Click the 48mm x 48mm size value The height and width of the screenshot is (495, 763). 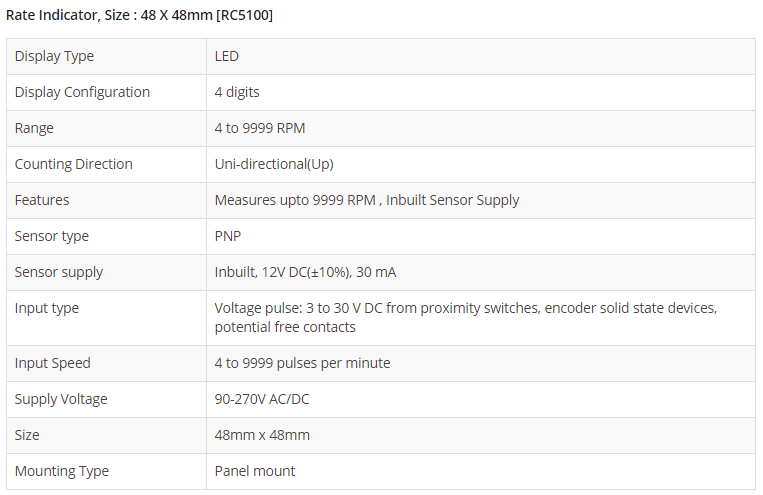(x=262, y=435)
